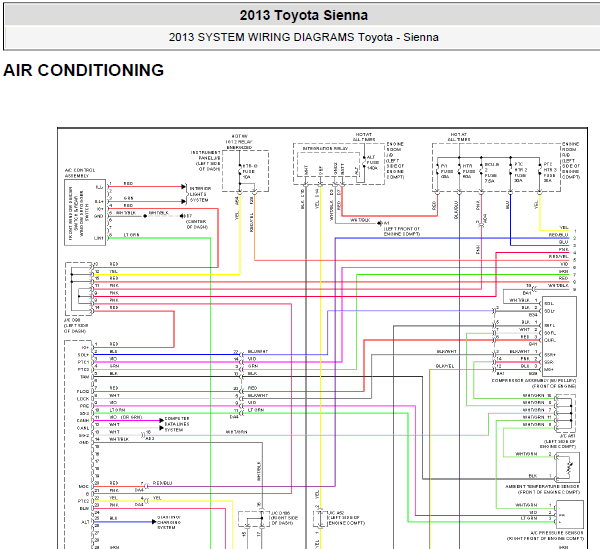Click the "A/C PRESSURE SENSOR" label
This screenshot has height=549, width=600.
[x=556, y=533]
